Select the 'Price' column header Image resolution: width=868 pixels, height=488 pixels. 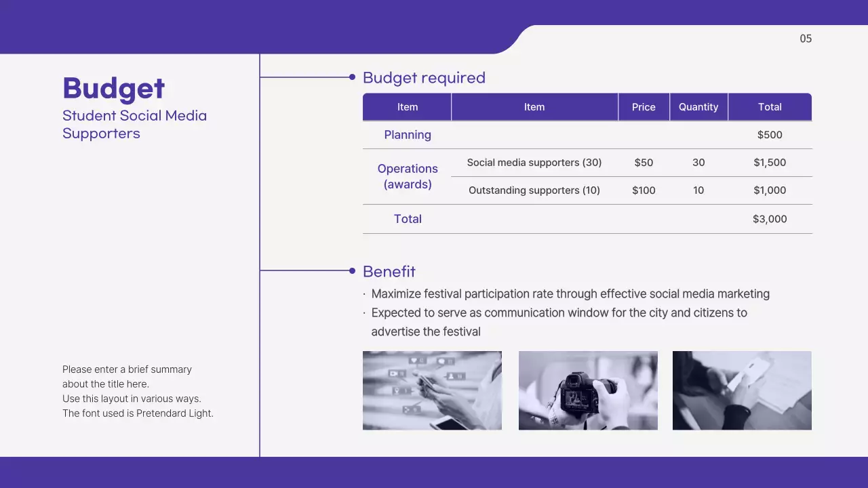[644, 107]
